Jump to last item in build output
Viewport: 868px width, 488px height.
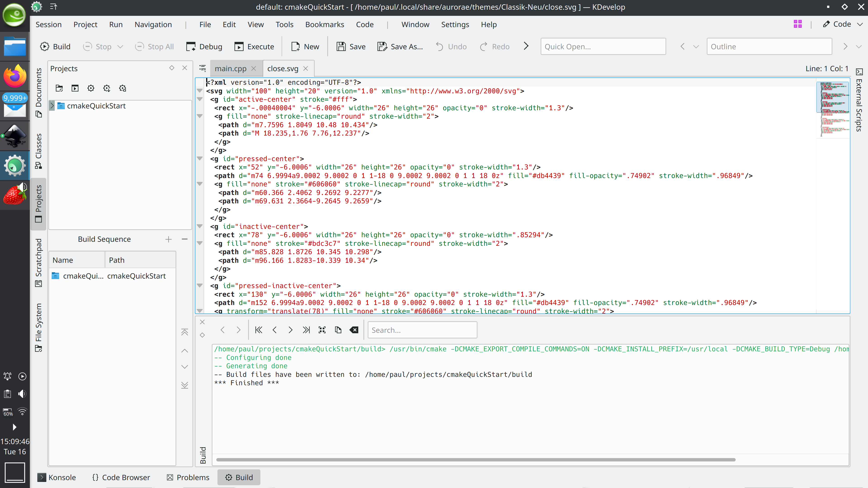(306, 330)
